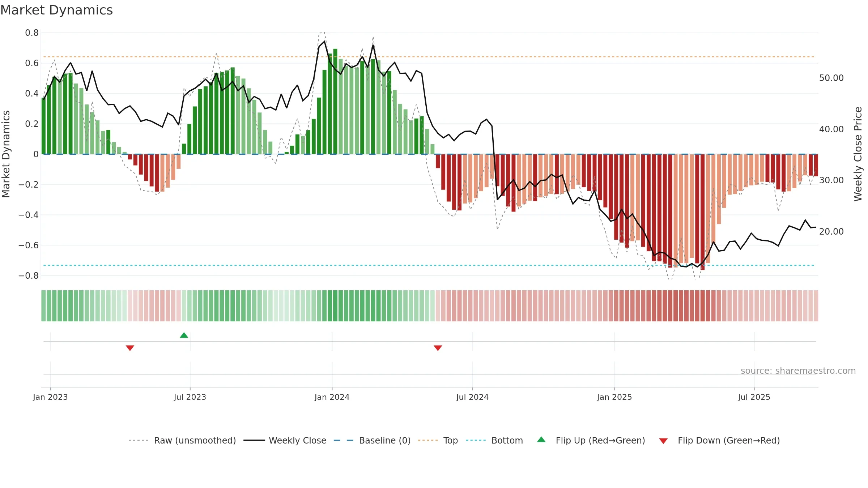Click the Jul 2025 x-axis label
Viewport: 868px width, 488px height.
[x=754, y=397]
